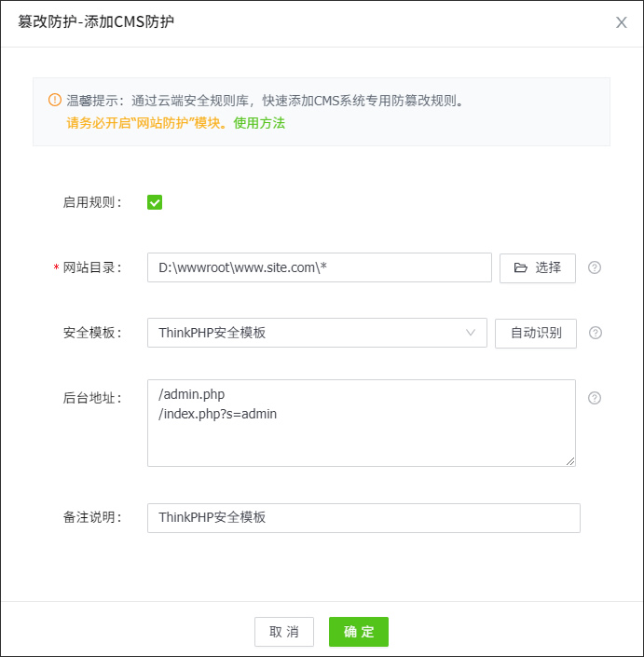Click the orange 请务必开启网站防护模块 text
Screen dimensions: 644x657
click(x=144, y=123)
